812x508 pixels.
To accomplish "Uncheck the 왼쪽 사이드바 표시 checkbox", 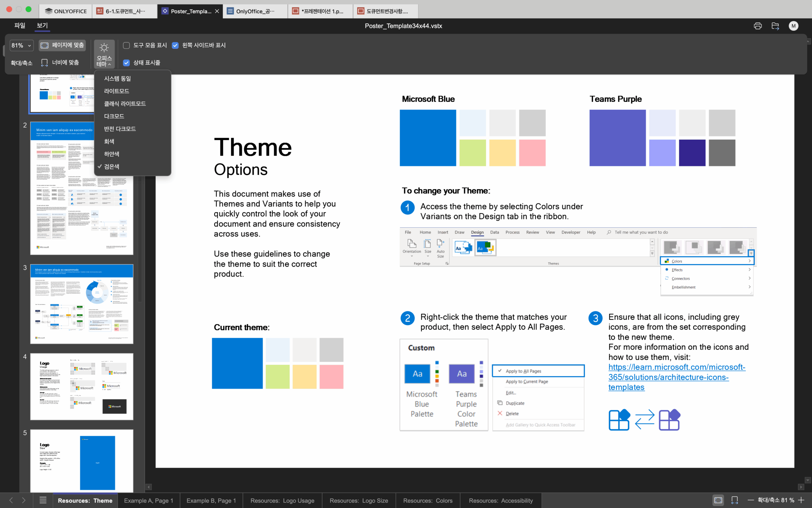I will click(x=175, y=45).
